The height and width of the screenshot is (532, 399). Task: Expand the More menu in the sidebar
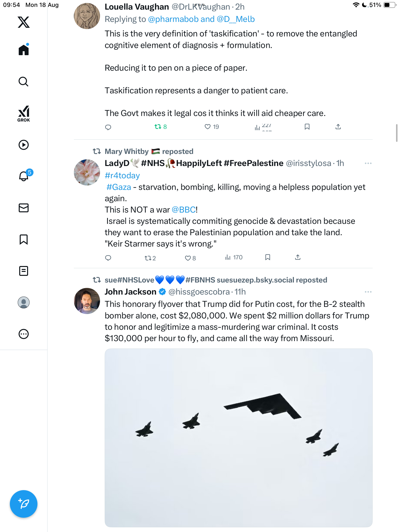tap(24, 334)
